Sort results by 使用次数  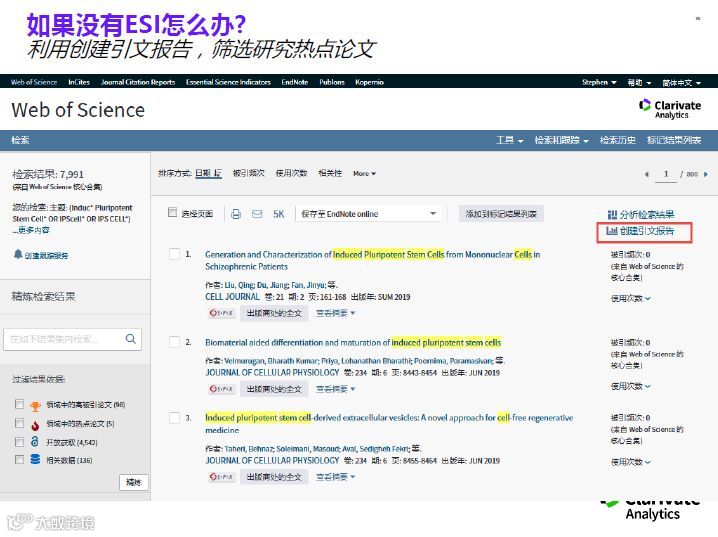tap(291, 173)
